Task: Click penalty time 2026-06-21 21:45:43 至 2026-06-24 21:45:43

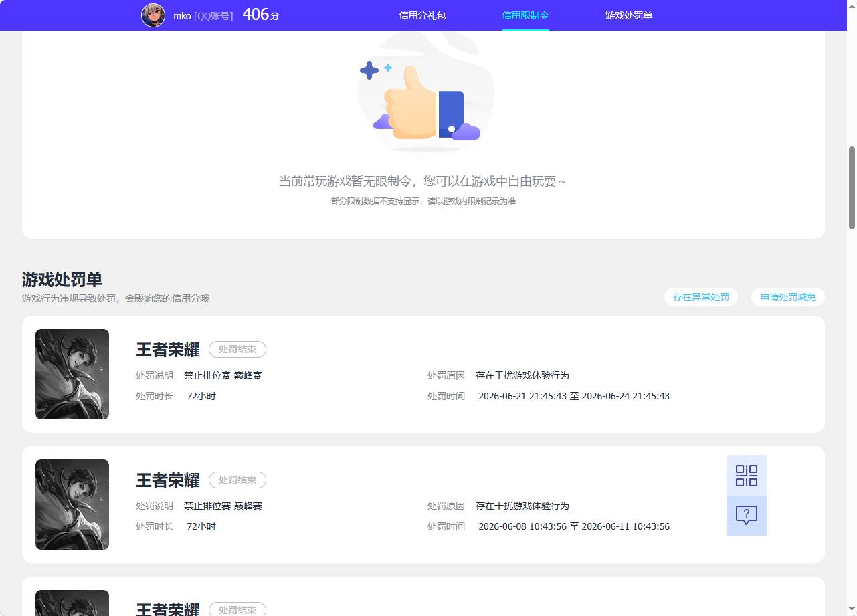Action: point(574,396)
